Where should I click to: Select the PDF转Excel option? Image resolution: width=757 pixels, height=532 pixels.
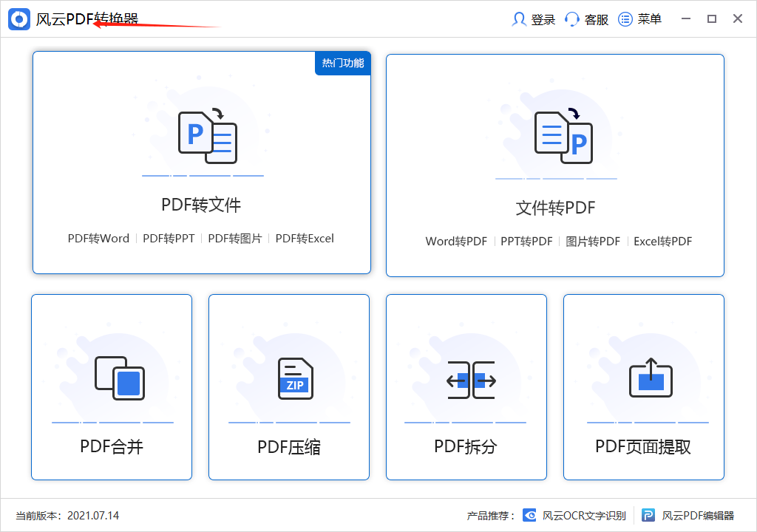pos(305,238)
